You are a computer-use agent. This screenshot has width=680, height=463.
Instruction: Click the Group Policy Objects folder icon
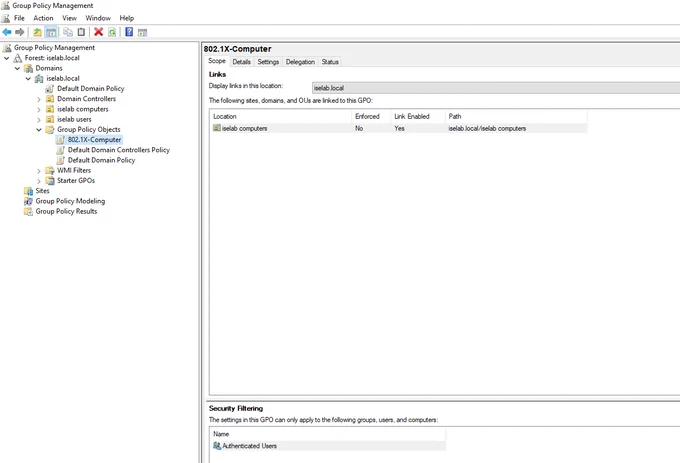50,130
